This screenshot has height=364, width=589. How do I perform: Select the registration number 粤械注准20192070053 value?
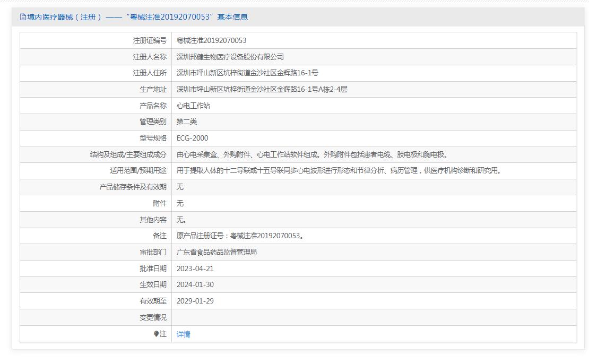pos(212,40)
